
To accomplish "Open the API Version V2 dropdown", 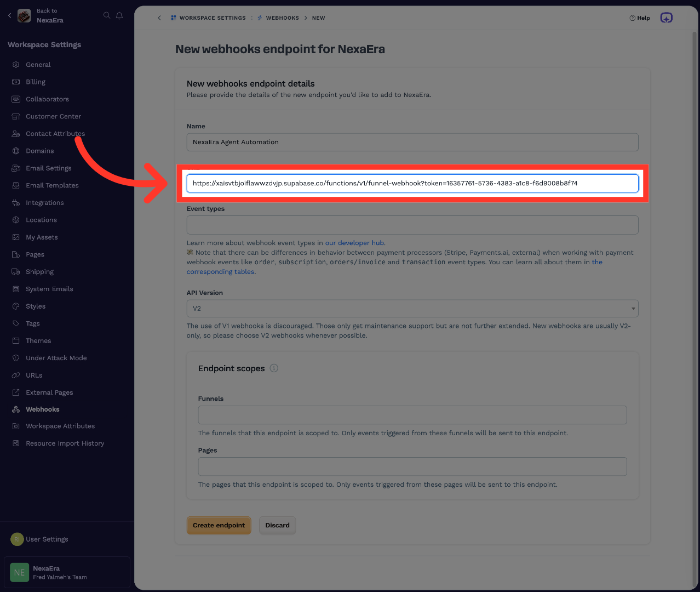I will click(x=412, y=309).
